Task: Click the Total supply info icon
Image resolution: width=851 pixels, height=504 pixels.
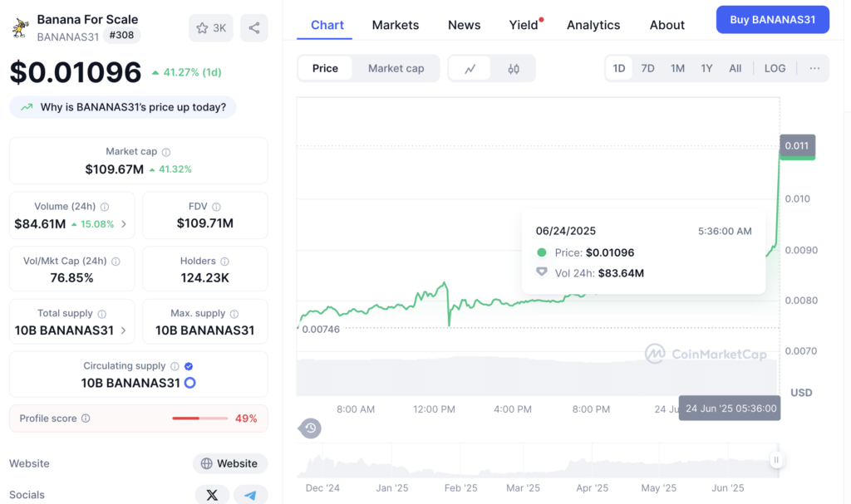Action: [102, 314]
